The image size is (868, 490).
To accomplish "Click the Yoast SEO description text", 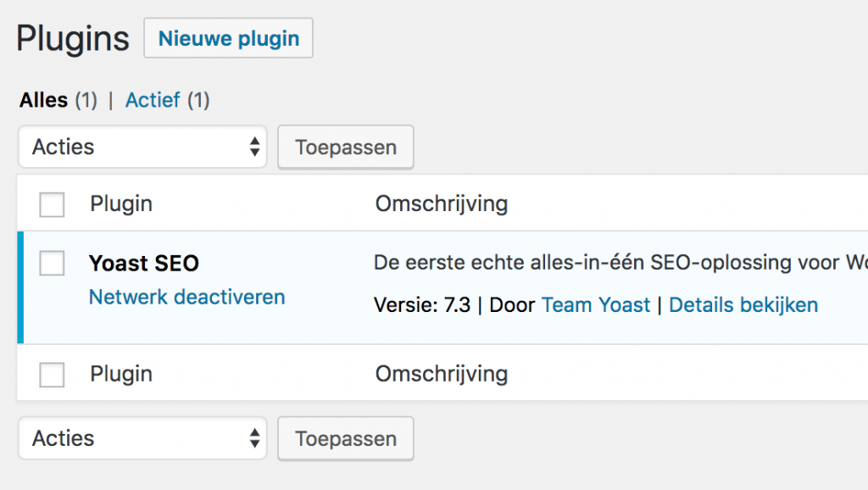I will click(x=619, y=264).
